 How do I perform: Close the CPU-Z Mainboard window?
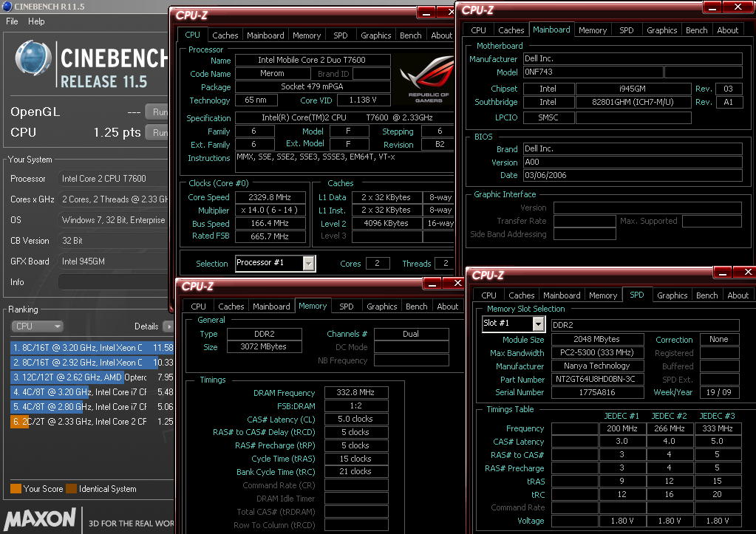click(x=738, y=7)
